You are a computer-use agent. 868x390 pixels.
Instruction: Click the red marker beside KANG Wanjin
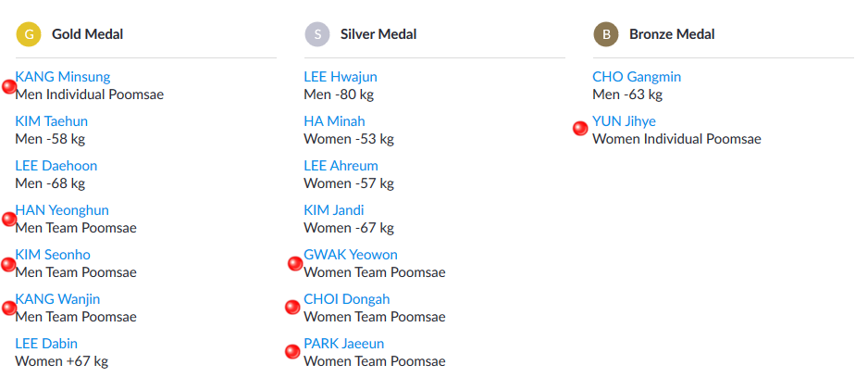[x=9, y=308]
